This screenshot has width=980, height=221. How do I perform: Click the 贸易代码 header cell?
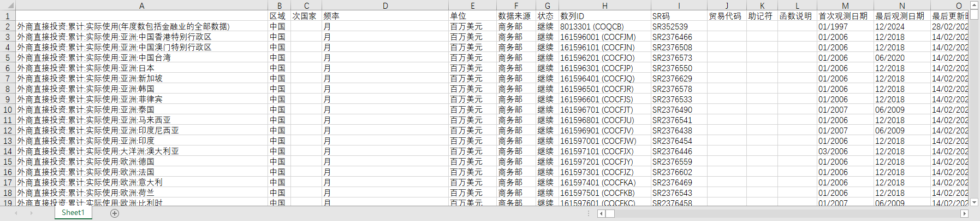[x=727, y=16]
